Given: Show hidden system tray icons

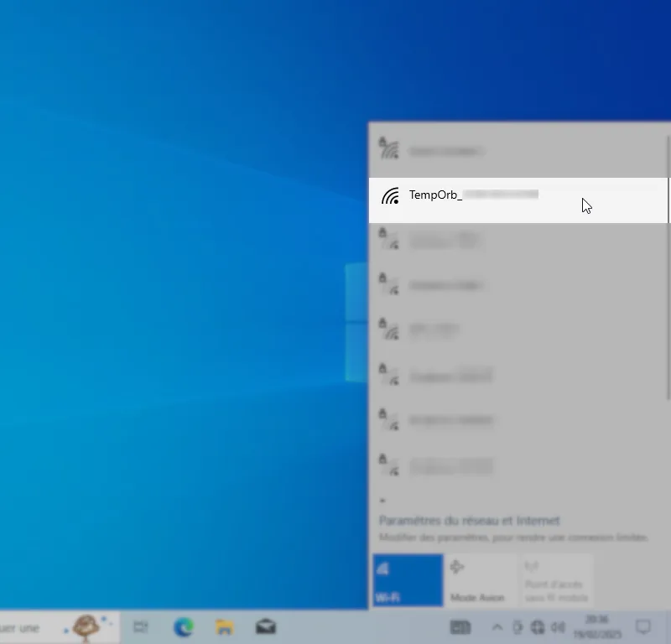Looking at the screenshot, I should point(497,627).
